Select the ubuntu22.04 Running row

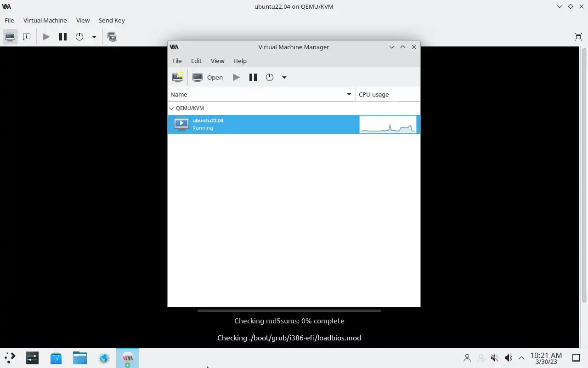(x=294, y=124)
